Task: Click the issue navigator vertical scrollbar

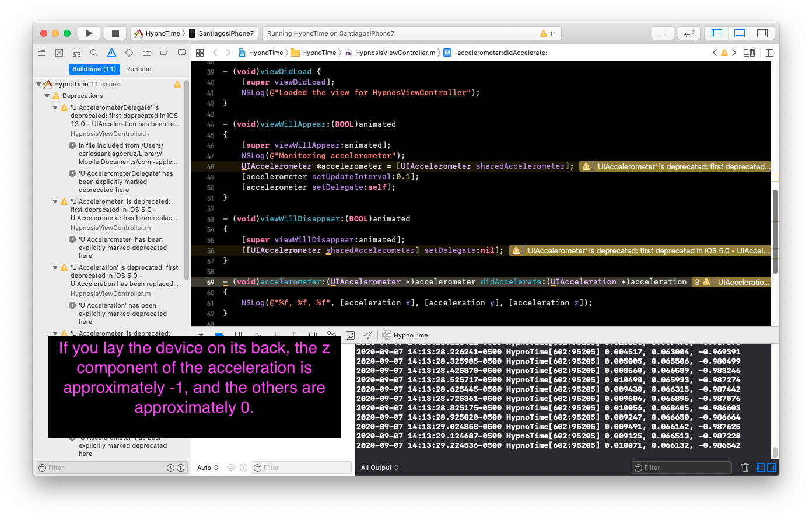Action: pyautogui.click(x=187, y=180)
